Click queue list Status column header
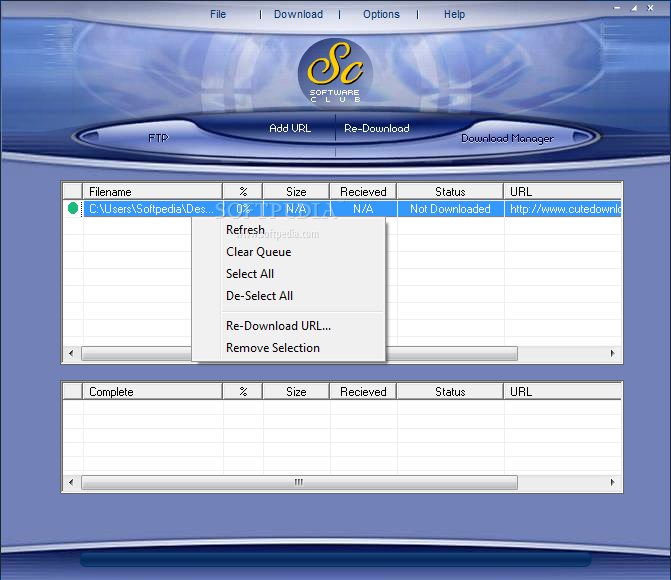The width and height of the screenshot is (671, 580). pyautogui.click(x=450, y=191)
